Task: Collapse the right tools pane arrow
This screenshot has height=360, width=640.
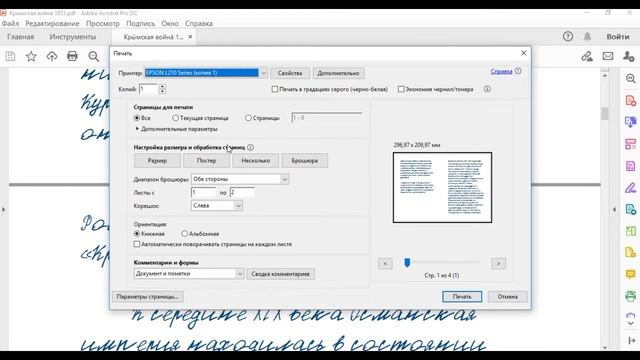Action: coord(614,210)
